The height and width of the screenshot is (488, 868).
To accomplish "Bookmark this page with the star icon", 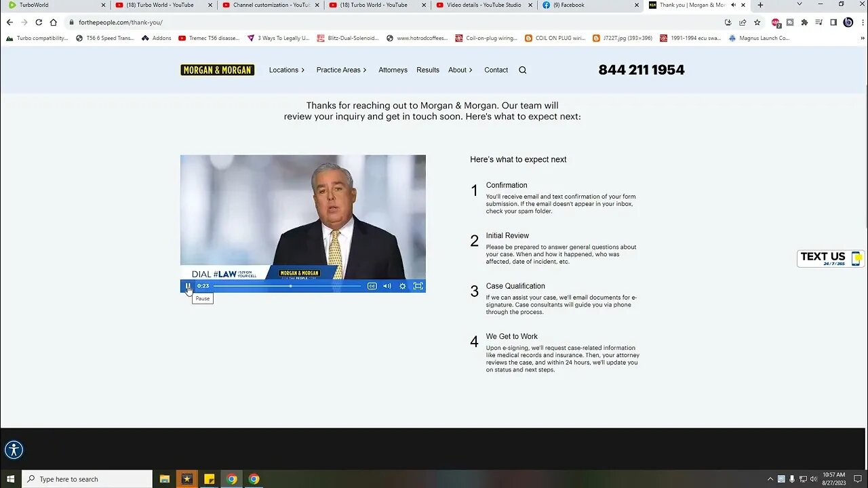I will pyautogui.click(x=757, y=22).
